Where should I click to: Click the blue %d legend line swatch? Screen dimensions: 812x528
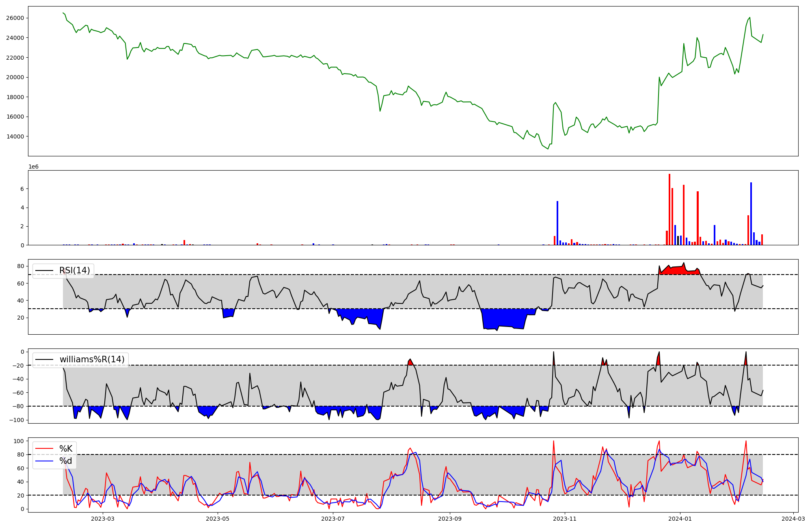[x=44, y=461]
